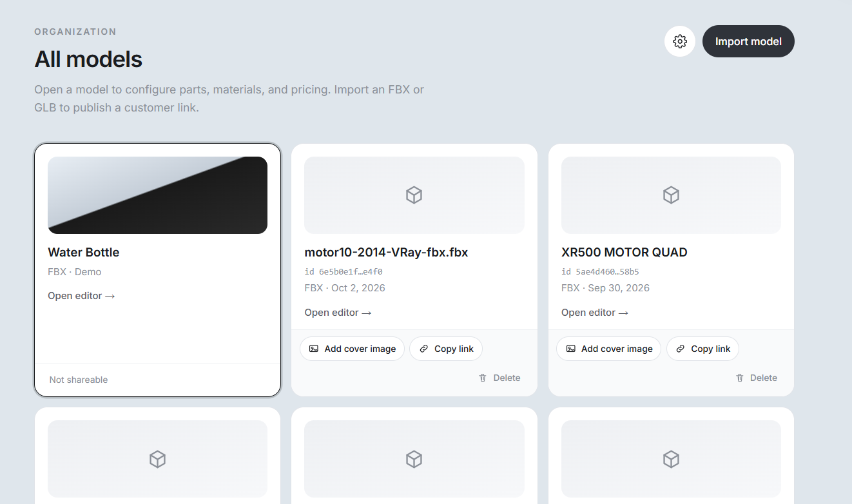Add cover image to XR500 MOTOR QUAD
This screenshot has width=852, height=504.
pyautogui.click(x=609, y=349)
